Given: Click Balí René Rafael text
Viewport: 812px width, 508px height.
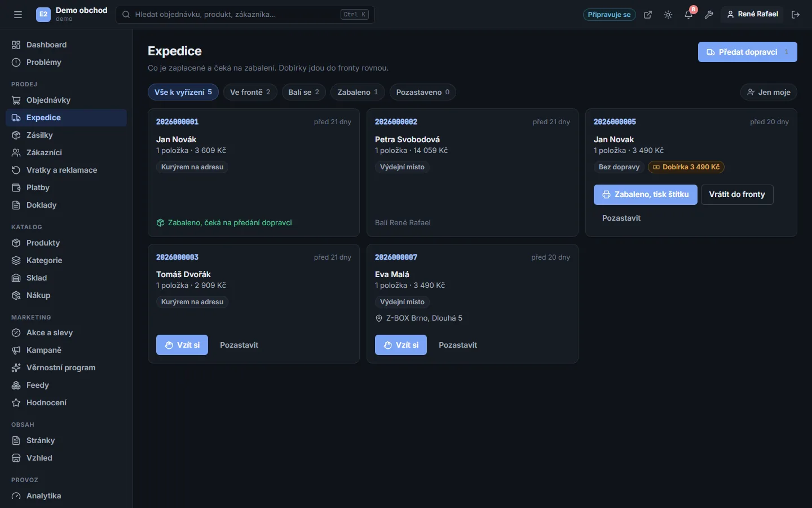Looking at the screenshot, I should point(403,223).
